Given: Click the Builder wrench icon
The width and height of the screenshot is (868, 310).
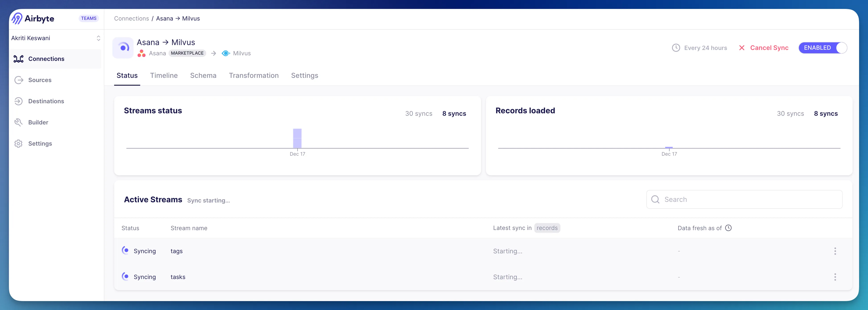Looking at the screenshot, I should (x=19, y=122).
